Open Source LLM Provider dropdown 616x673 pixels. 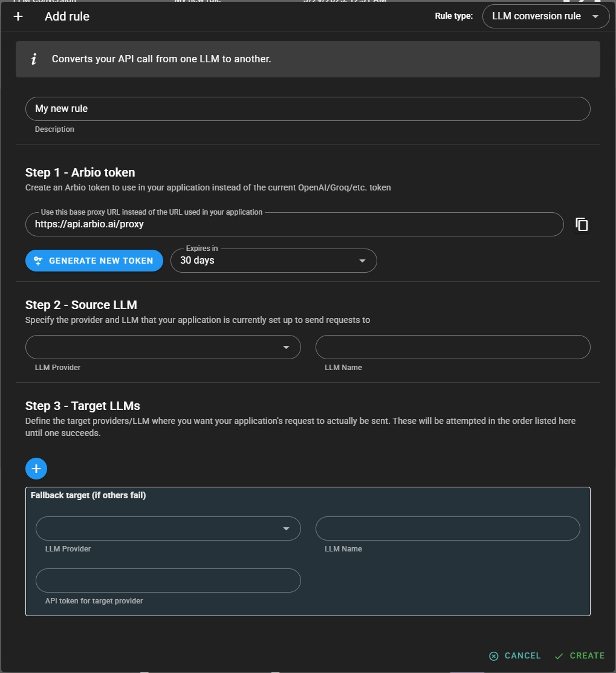[163, 347]
